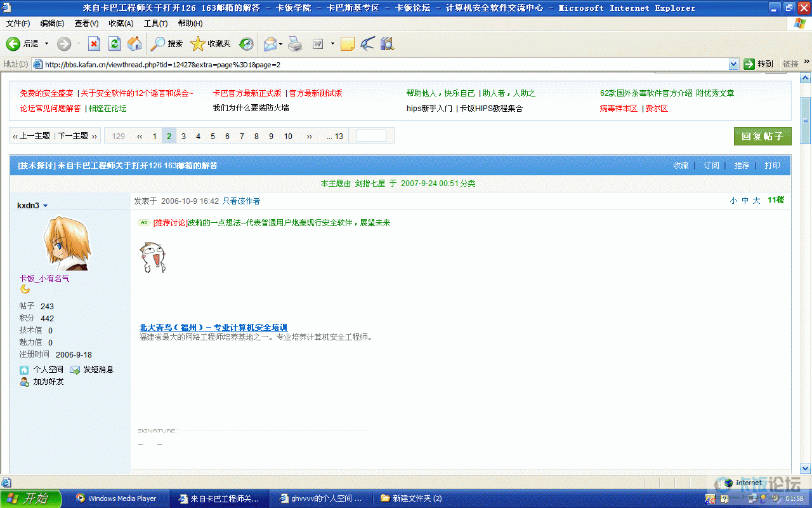Open the Favorites (收藏夹) star button

click(211, 44)
